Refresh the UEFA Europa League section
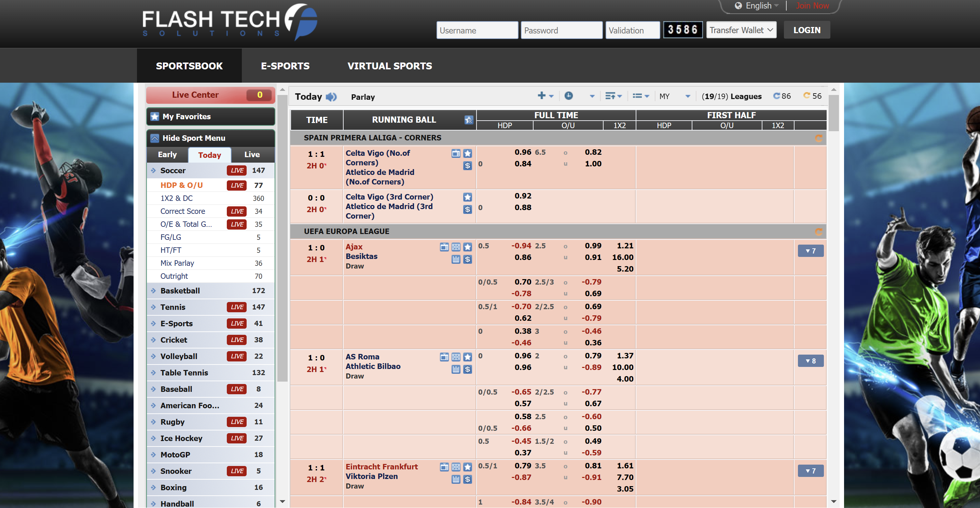This screenshot has width=980, height=508. pos(818,231)
